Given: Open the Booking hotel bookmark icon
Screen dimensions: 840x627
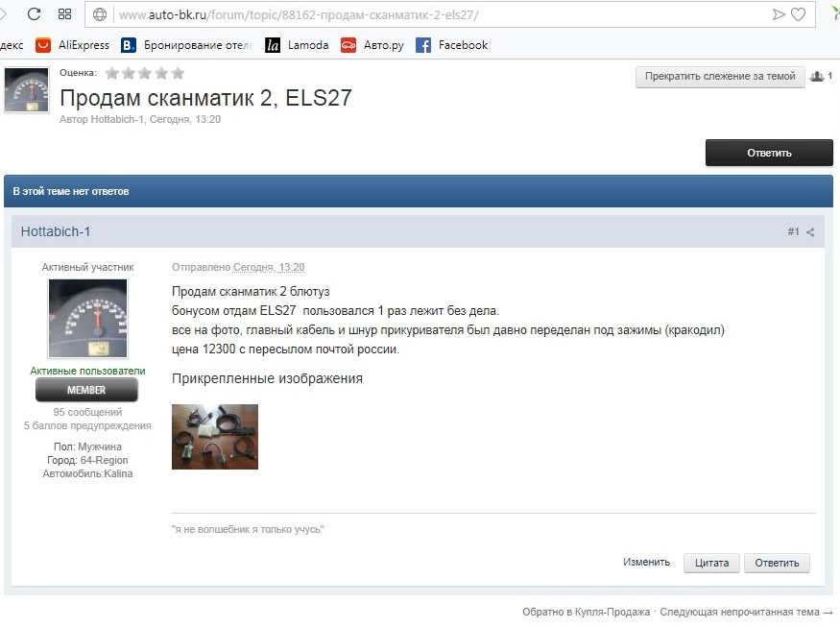Looking at the screenshot, I should 129,45.
